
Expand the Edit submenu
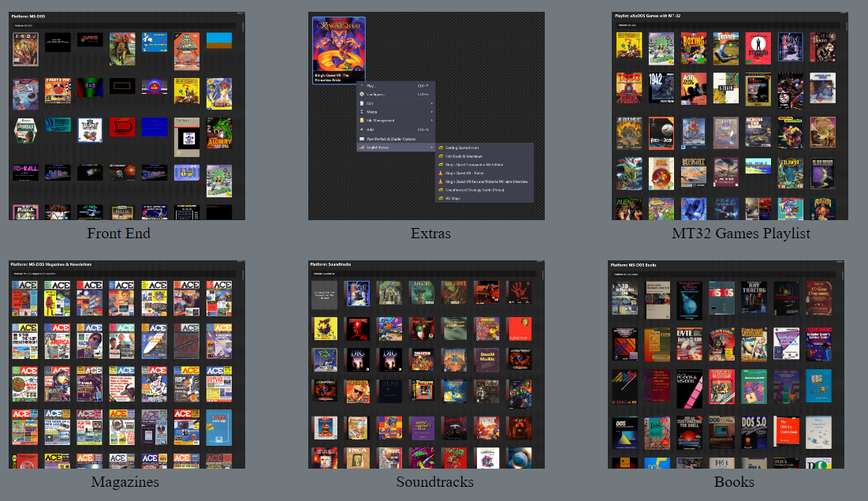coord(395,103)
